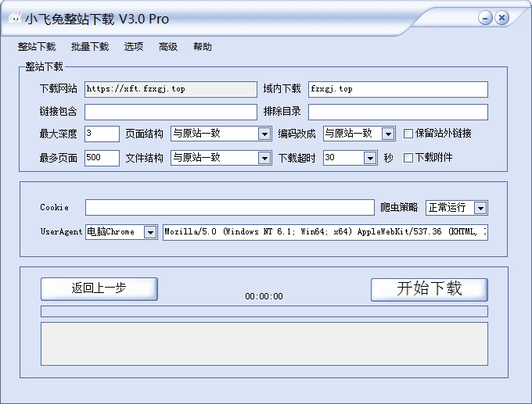Click the 域内下载 text field

pyautogui.click(x=397, y=89)
